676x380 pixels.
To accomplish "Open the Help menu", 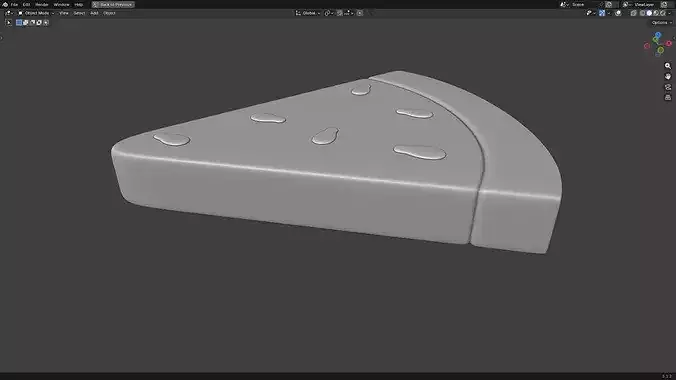I will pos(78,4).
